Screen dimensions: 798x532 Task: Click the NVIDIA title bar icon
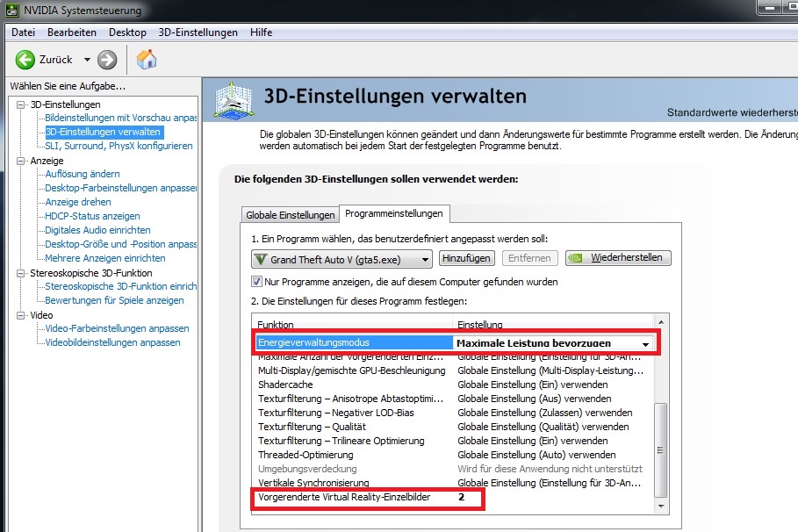12,11
